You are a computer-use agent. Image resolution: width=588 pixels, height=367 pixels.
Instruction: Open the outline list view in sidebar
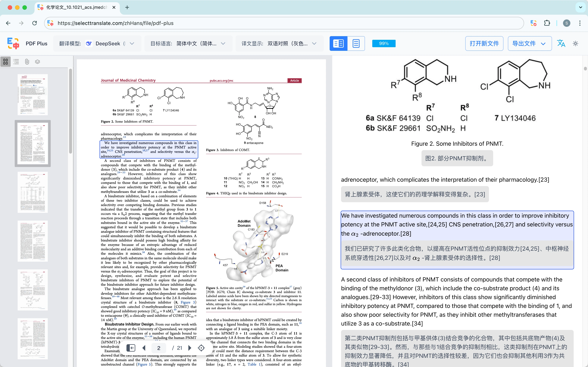pos(16,62)
